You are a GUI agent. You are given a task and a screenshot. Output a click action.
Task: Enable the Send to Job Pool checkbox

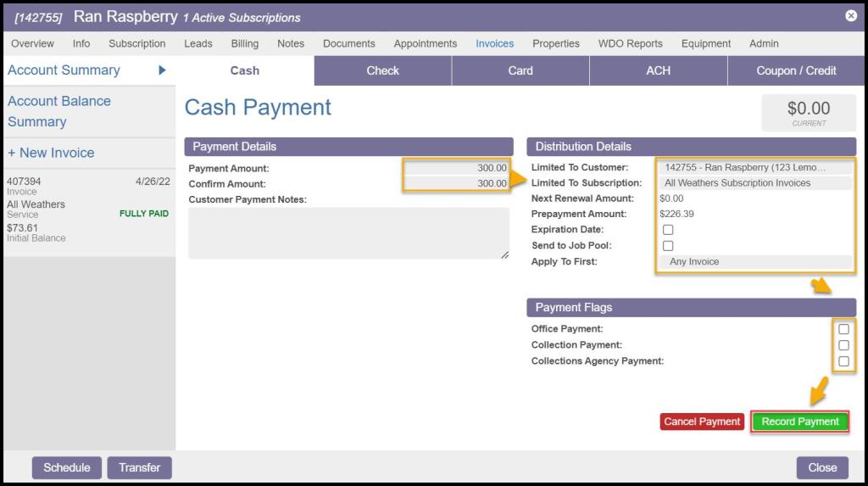pyautogui.click(x=668, y=246)
